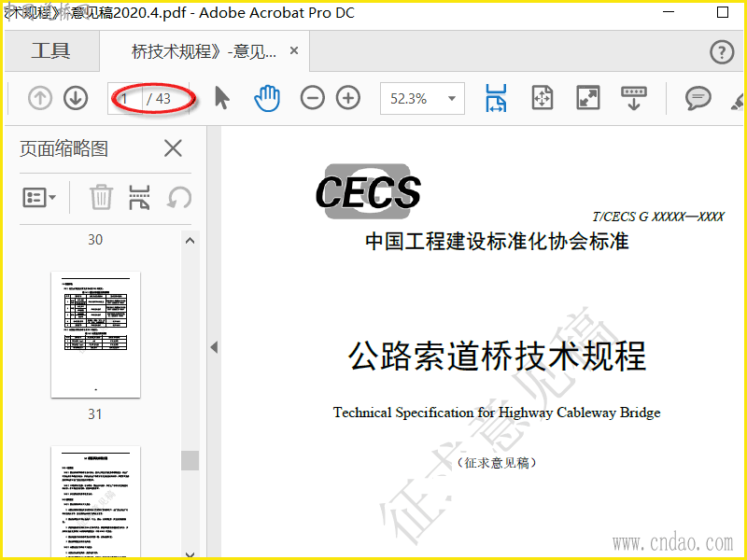Viewport: 747px width, 560px height.
Task: Click the total pages text / 43
Action: (159, 99)
